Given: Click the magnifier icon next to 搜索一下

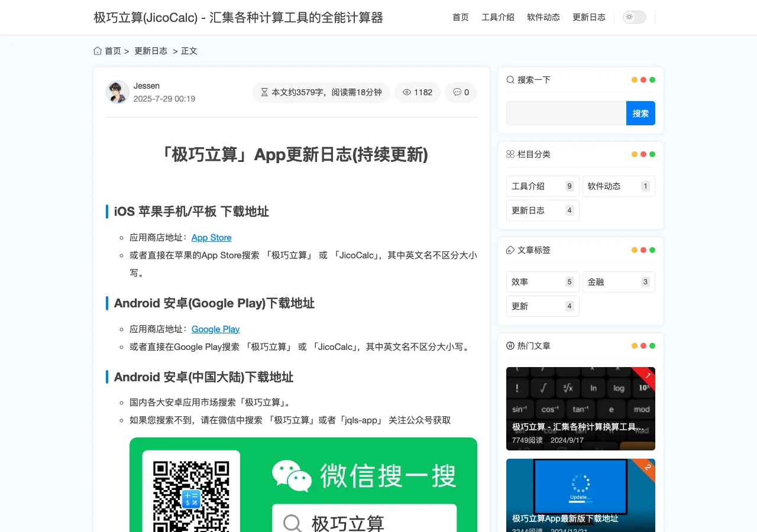Looking at the screenshot, I should tap(510, 80).
